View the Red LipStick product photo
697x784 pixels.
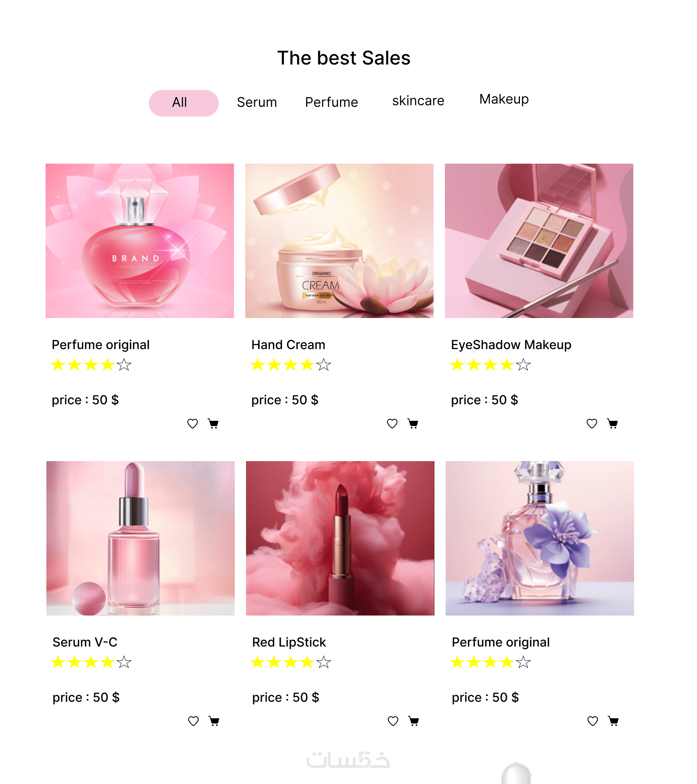(x=340, y=538)
